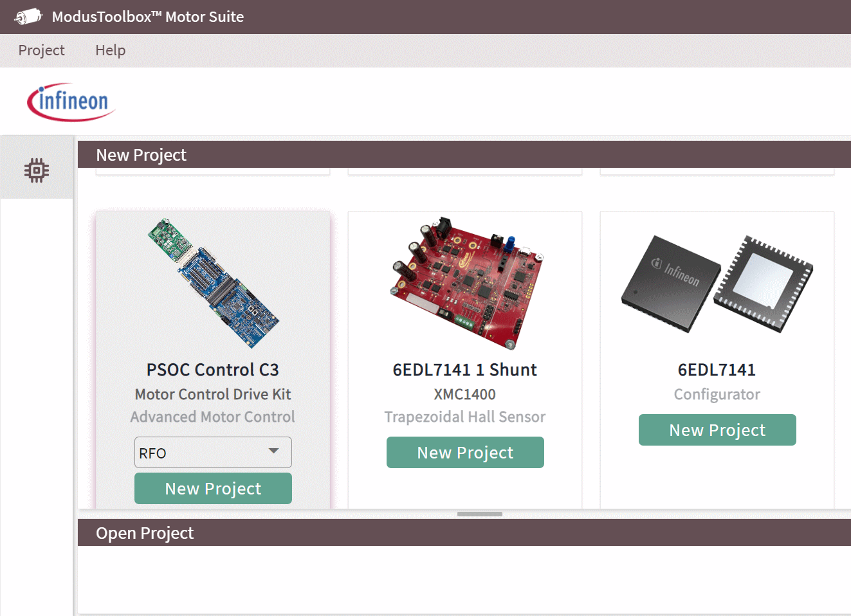Click the red 6EDL7141 1 Shunt board image
This screenshot has width=851, height=616.
(466, 283)
